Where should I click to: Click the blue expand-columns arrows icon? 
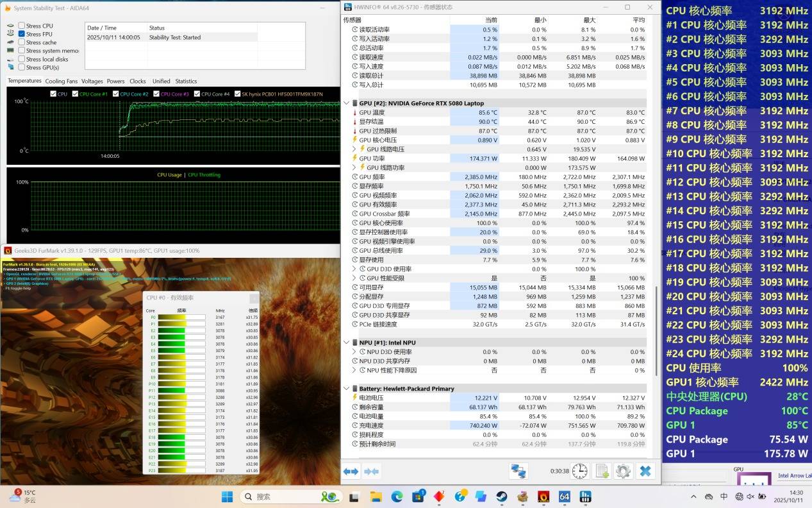(351, 471)
